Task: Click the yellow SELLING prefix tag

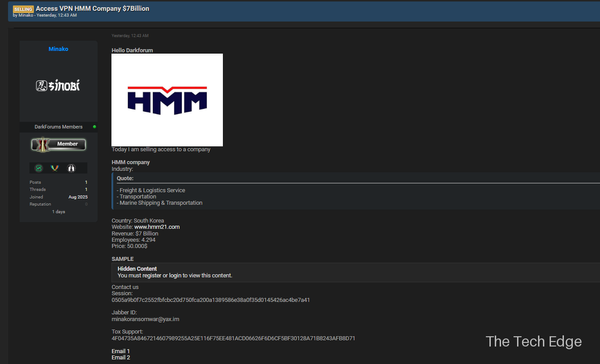Action: pos(23,9)
